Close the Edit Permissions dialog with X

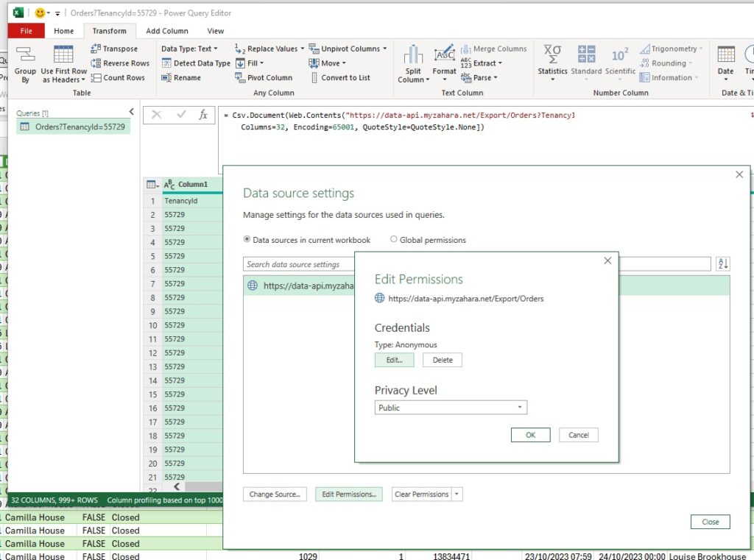point(607,260)
